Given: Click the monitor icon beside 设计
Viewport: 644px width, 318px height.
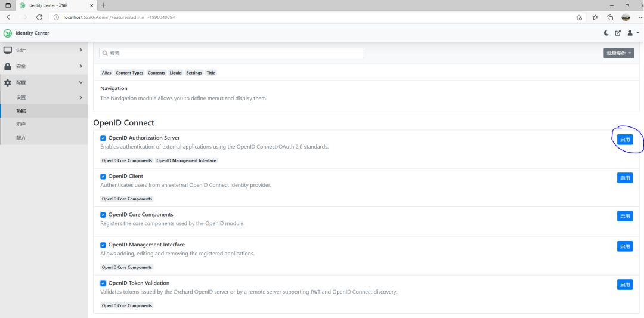Looking at the screenshot, I should 7,50.
